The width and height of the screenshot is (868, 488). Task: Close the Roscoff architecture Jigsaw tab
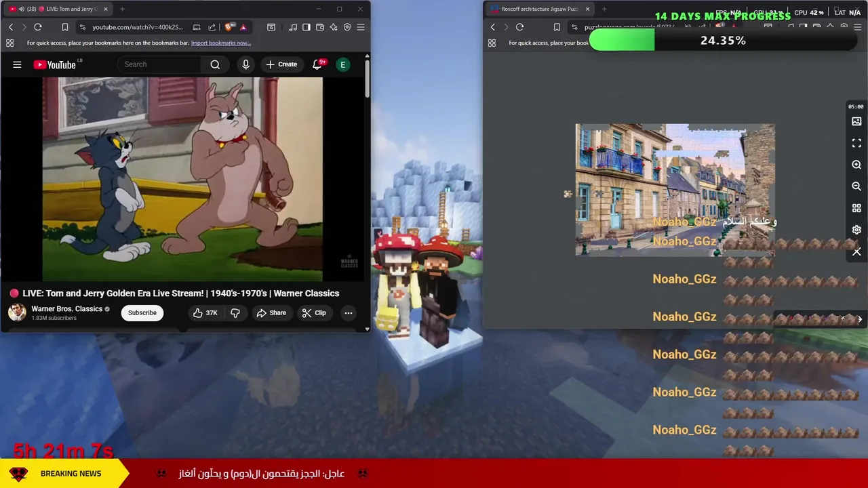click(588, 9)
